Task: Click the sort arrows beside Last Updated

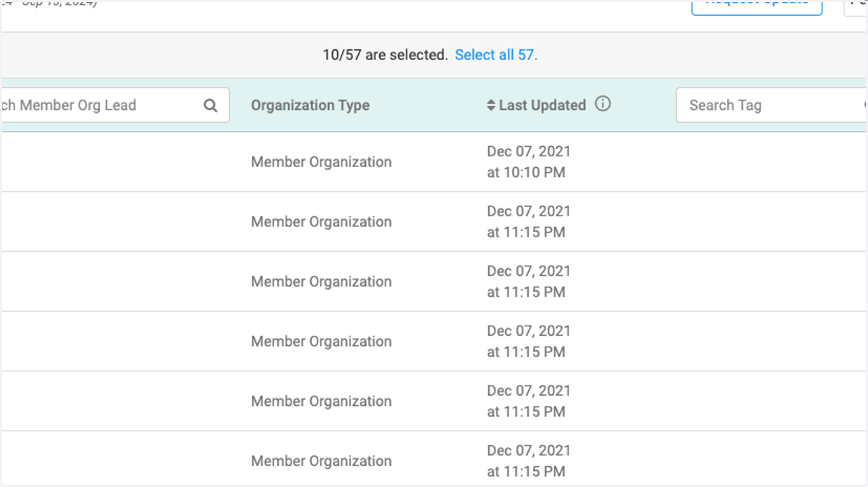Action: [x=491, y=106]
